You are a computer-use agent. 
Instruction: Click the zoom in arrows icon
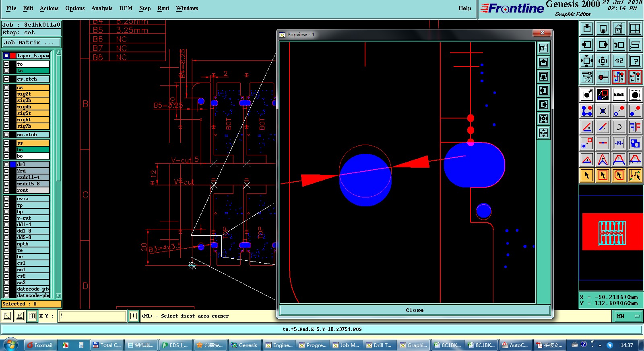603,61
